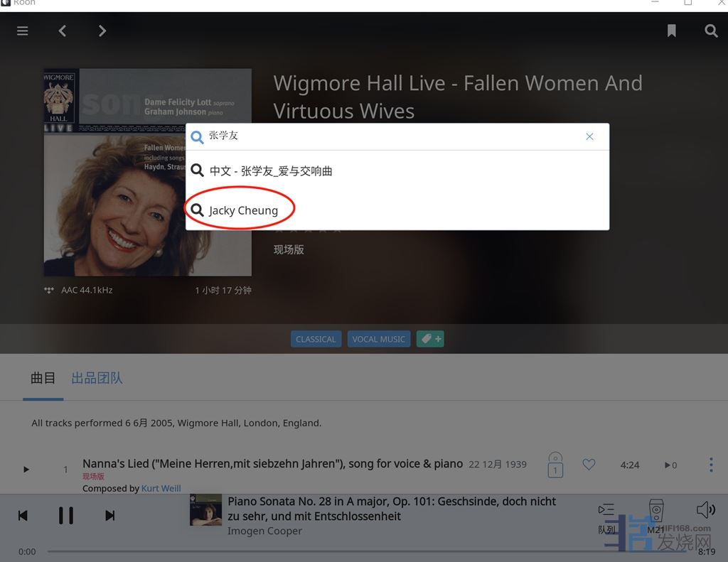Open the hamburger navigation menu
This screenshot has width=728, height=562.
(23, 31)
